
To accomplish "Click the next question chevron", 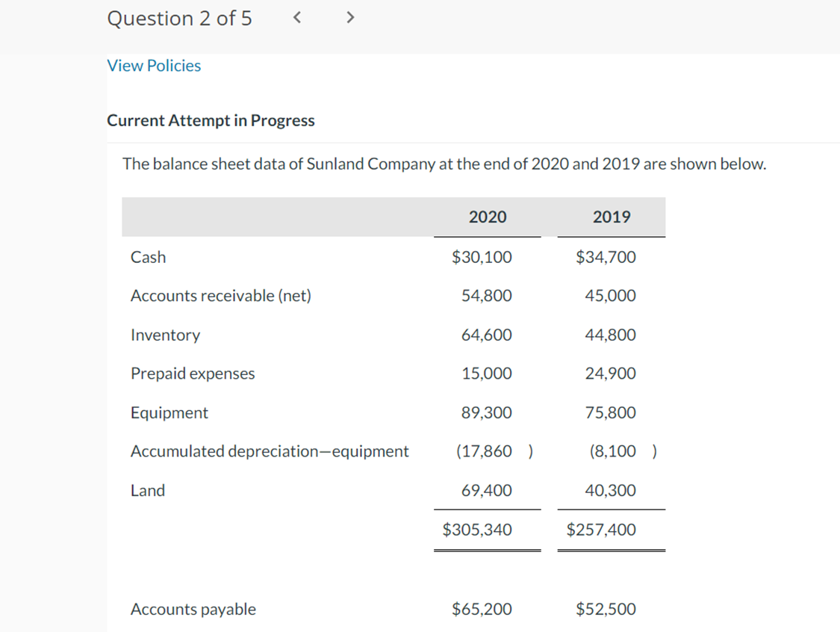I will [x=349, y=17].
